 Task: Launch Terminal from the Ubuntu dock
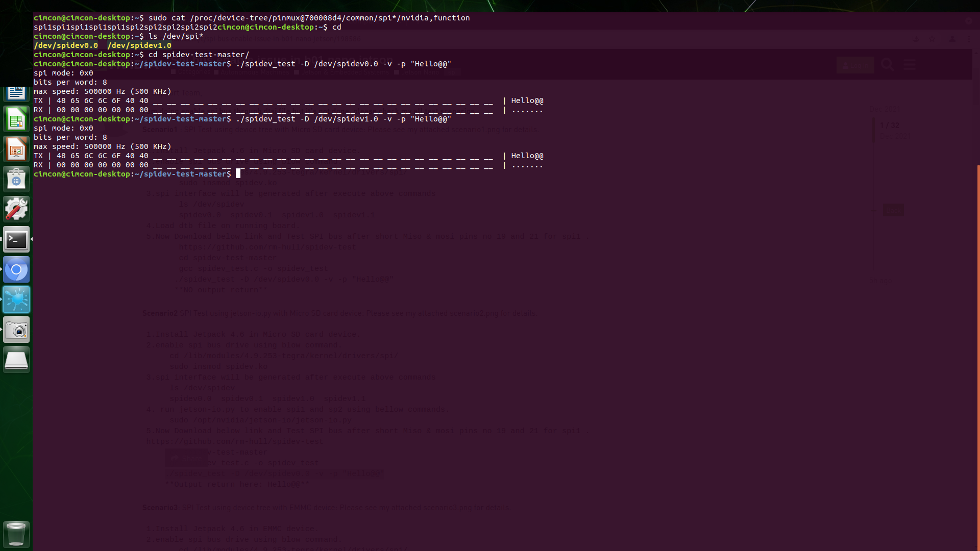pos(16,239)
